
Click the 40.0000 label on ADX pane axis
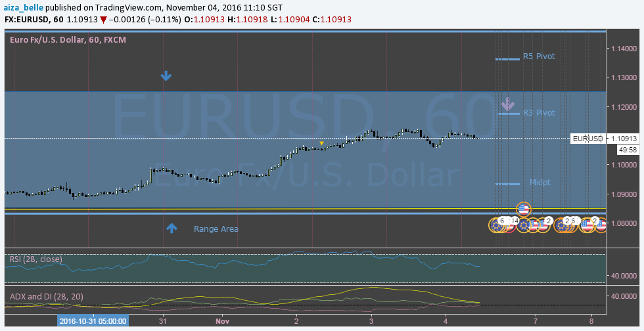click(624, 296)
